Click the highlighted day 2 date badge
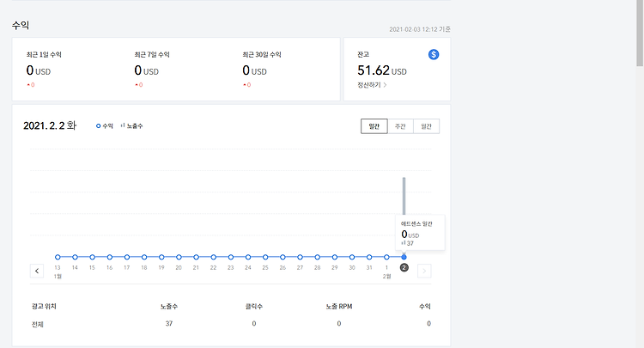Image resolution: width=644 pixels, height=348 pixels. [x=404, y=268]
